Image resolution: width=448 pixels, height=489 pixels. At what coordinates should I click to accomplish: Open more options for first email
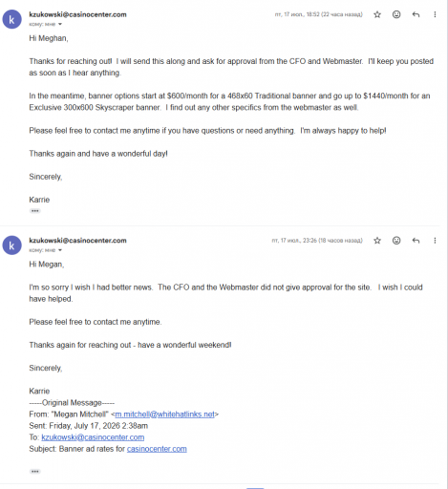click(x=435, y=14)
